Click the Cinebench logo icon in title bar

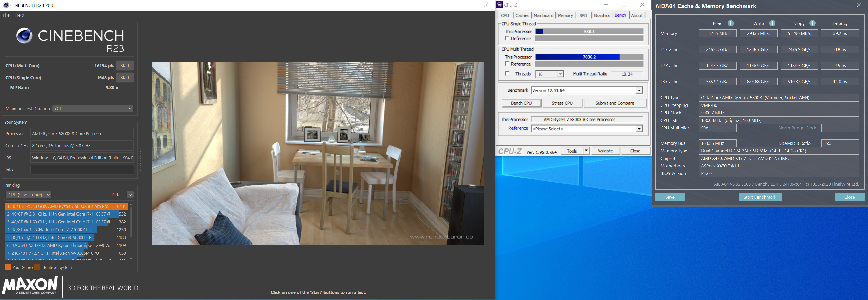tap(5, 5)
